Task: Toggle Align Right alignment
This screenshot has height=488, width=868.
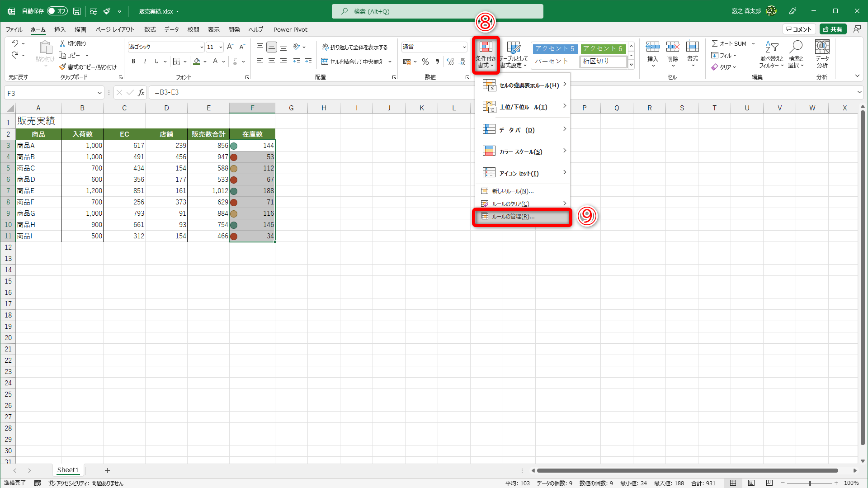Action: pyautogui.click(x=283, y=62)
